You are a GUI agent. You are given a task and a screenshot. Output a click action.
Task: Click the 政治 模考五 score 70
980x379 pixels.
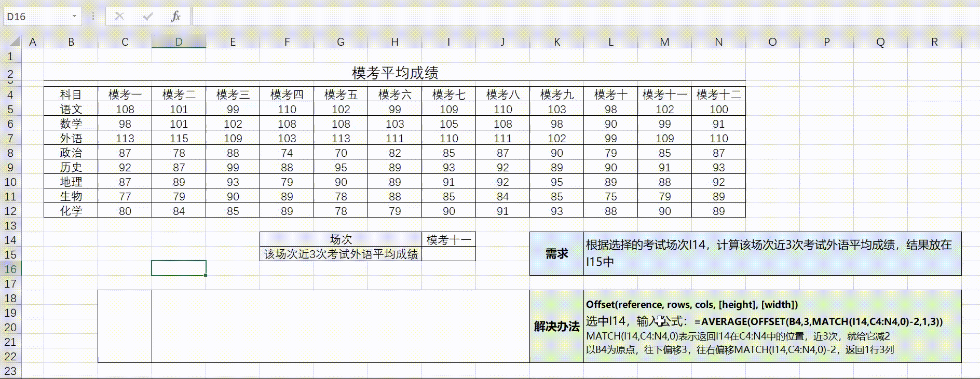pos(341,153)
